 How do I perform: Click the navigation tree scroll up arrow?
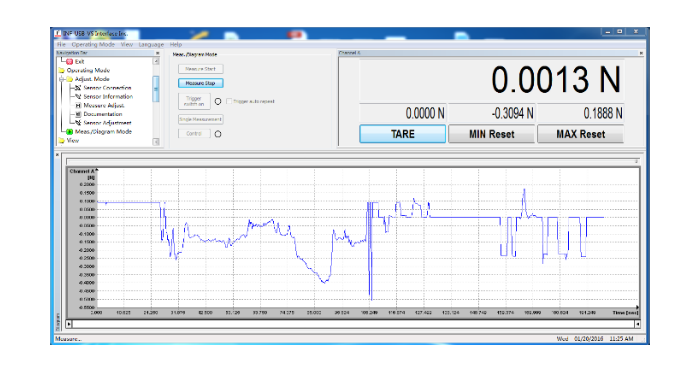(156, 61)
